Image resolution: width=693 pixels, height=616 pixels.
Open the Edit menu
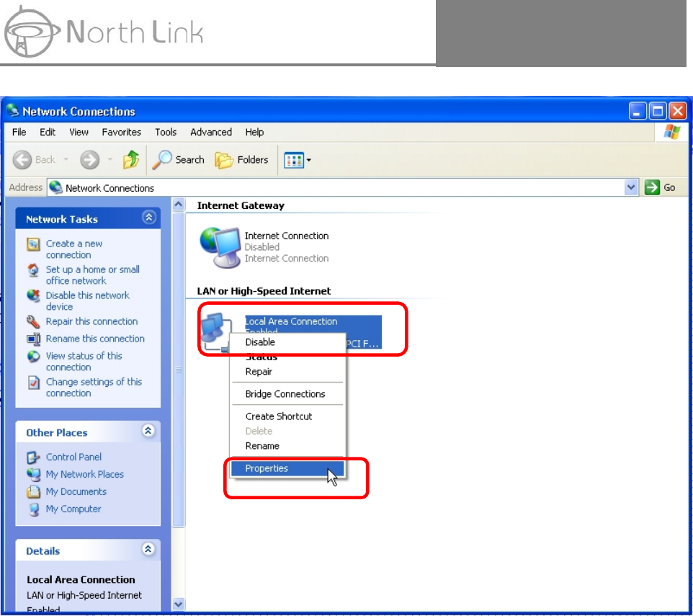tap(48, 132)
